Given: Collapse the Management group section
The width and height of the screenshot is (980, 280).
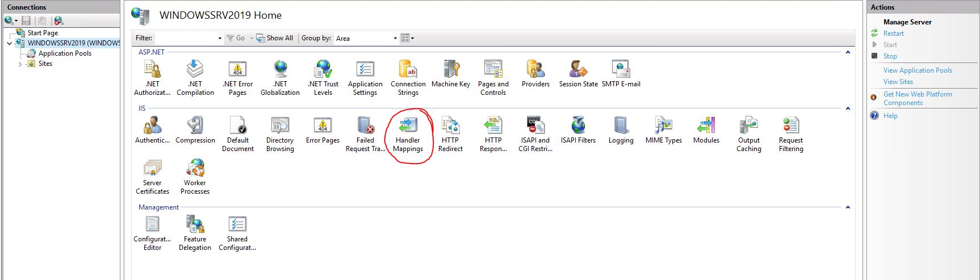Looking at the screenshot, I should click(x=848, y=207).
